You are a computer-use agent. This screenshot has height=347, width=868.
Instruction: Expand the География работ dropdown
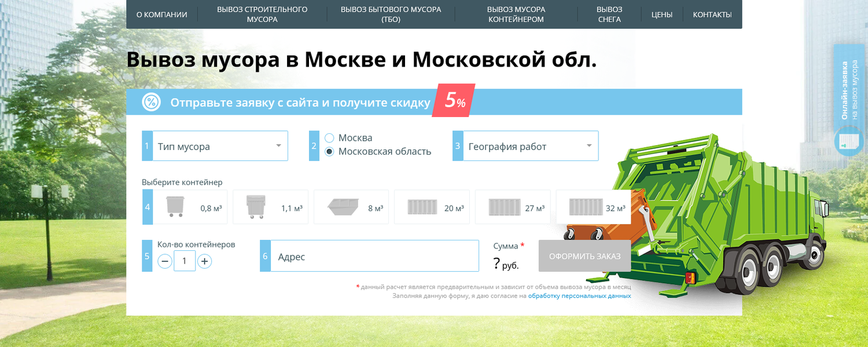(531, 146)
